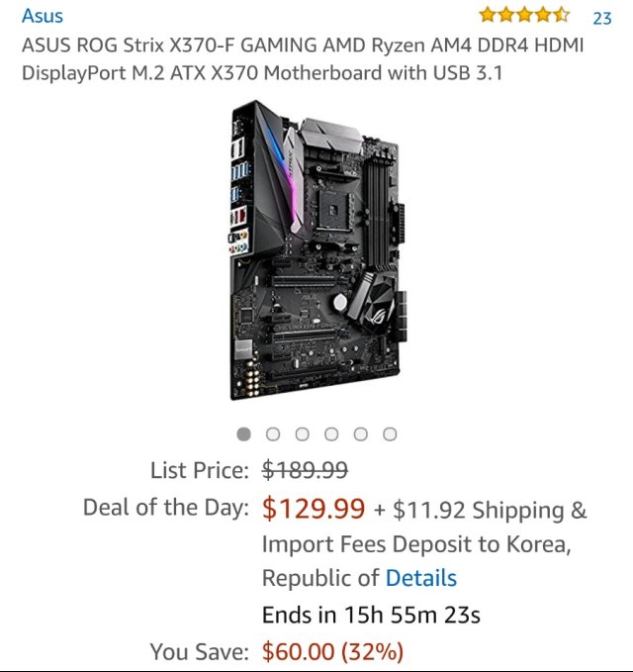Open the Asus brand link
This screenshot has height=672, width=633.
(43, 16)
